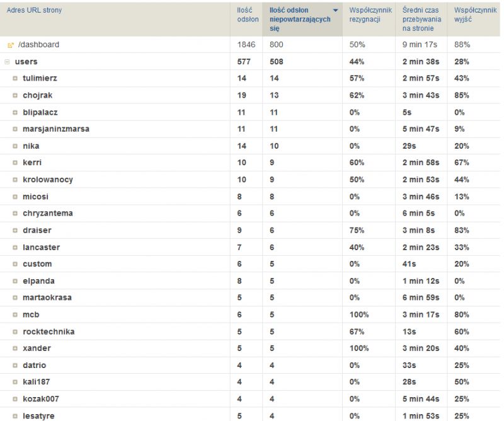Select the users label

(x=26, y=62)
